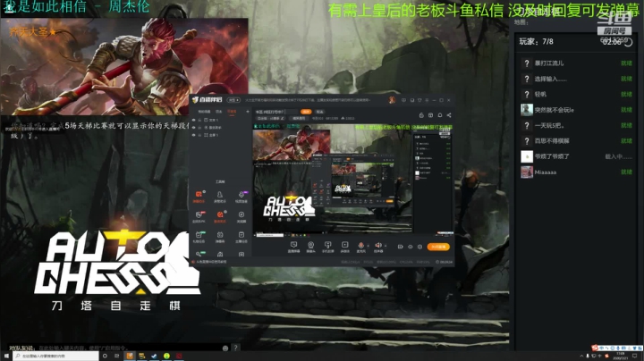Viewport: 644px width, 361px height.
Task: Start recording with the camcorder icon
Action: tap(400, 247)
